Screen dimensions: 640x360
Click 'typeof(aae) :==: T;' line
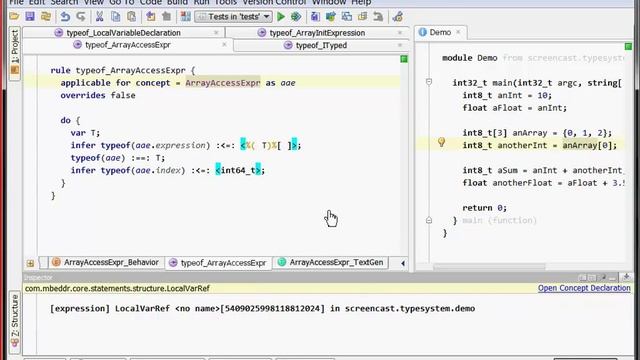click(118, 158)
